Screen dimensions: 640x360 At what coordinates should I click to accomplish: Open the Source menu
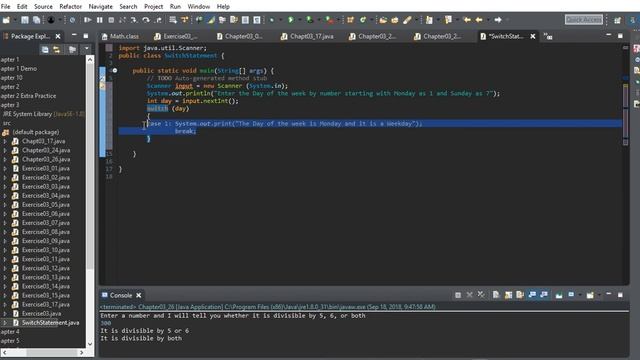click(43, 7)
